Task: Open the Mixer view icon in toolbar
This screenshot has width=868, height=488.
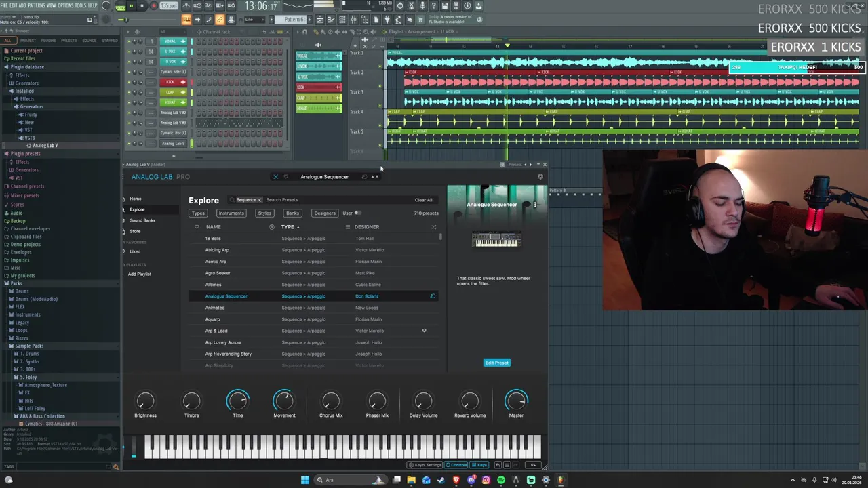Action: click(x=354, y=20)
